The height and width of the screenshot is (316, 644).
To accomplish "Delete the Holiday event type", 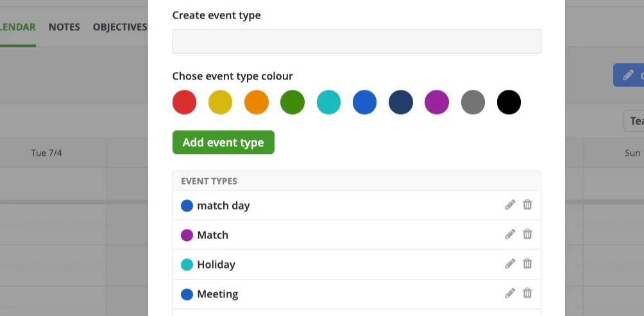I will [x=527, y=263].
